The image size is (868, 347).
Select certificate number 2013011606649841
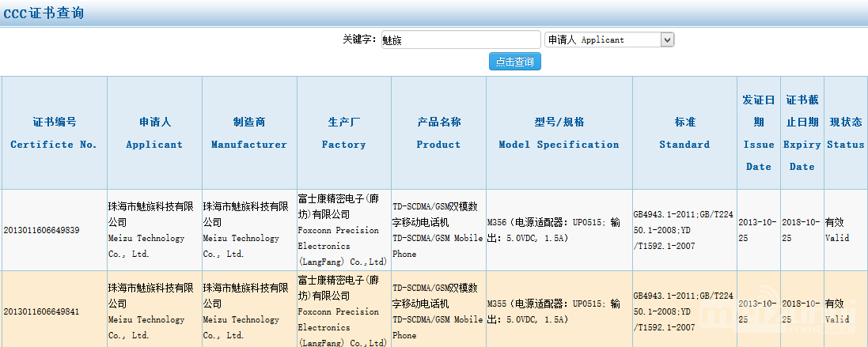tap(41, 311)
